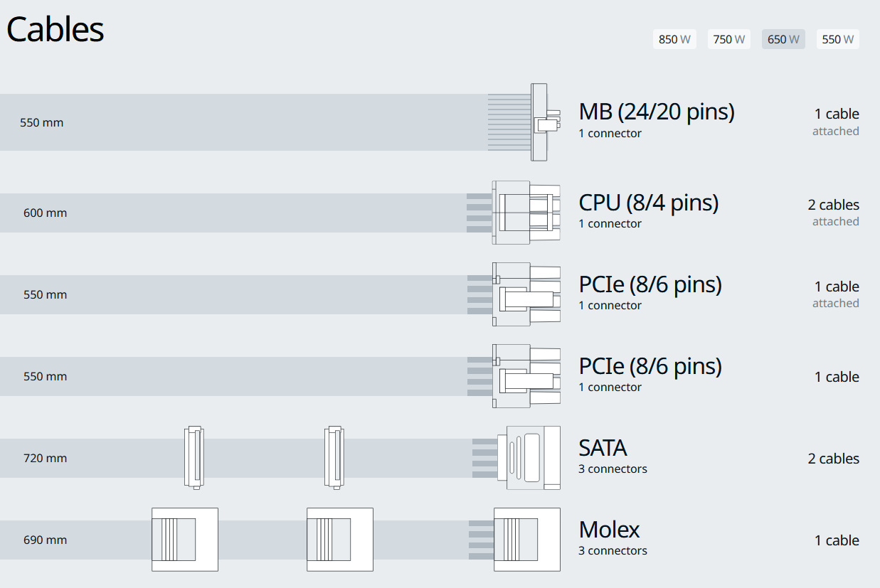Show cables for 550 W model
This screenshot has width=880, height=588.
[837, 40]
